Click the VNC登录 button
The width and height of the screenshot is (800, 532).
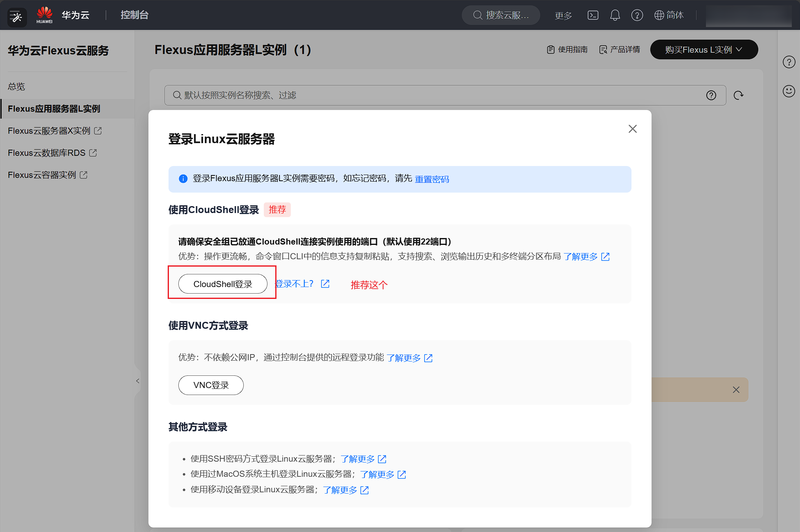[x=211, y=385]
